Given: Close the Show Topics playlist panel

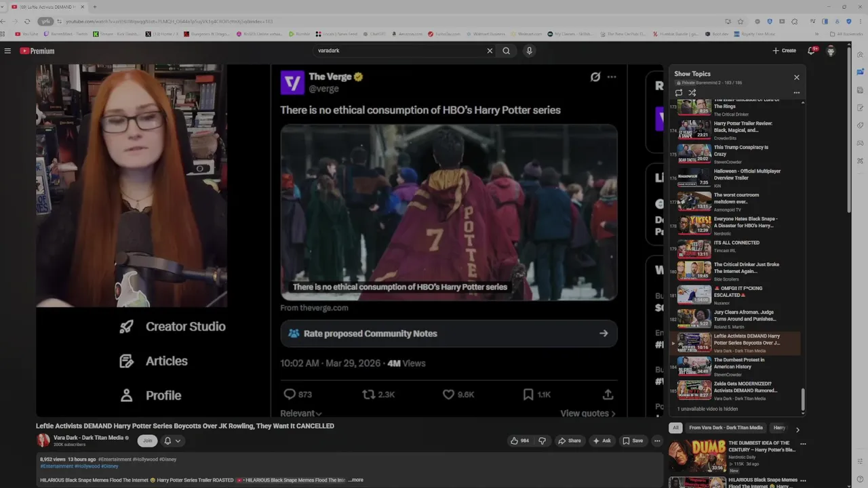Looking at the screenshot, I should (797, 77).
